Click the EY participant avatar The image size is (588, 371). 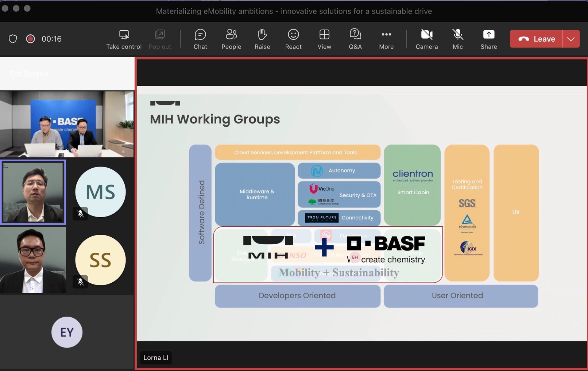tap(67, 332)
